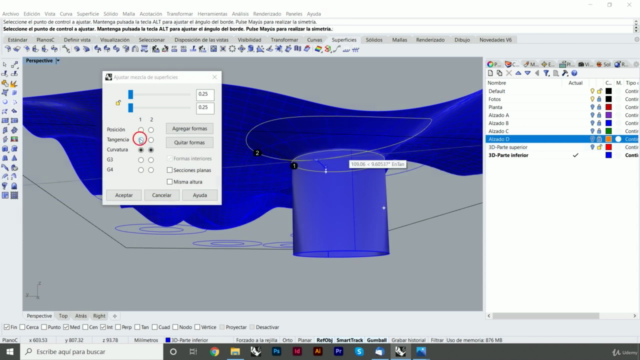Open Photoshop from the taskbar
The height and width of the screenshot is (360, 640).
[276, 351]
